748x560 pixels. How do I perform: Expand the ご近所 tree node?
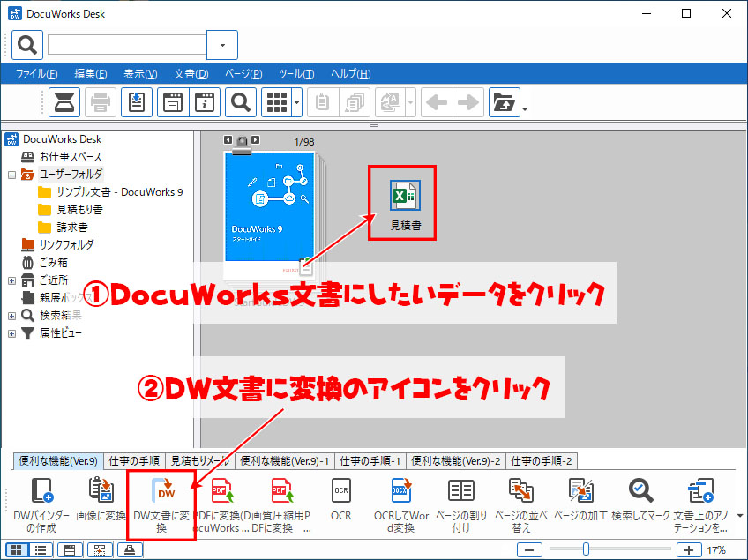click(x=12, y=280)
